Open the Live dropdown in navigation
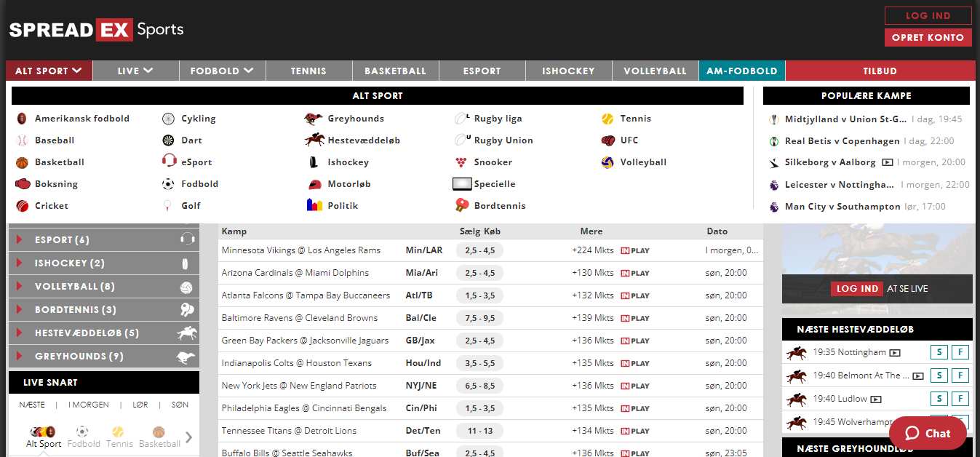The width and height of the screenshot is (980, 457). coord(135,71)
